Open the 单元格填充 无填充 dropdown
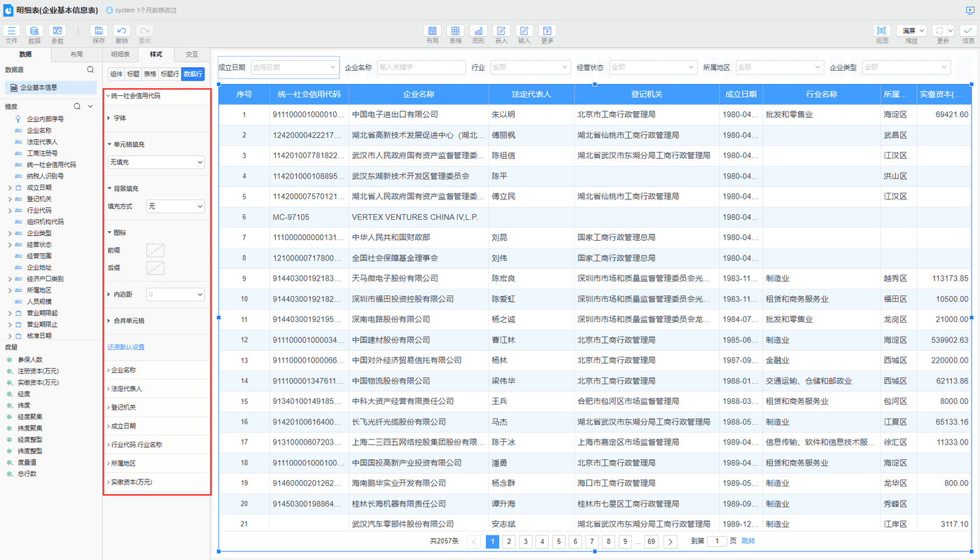This screenshot has width=980, height=560. pyautogui.click(x=156, y=162)
